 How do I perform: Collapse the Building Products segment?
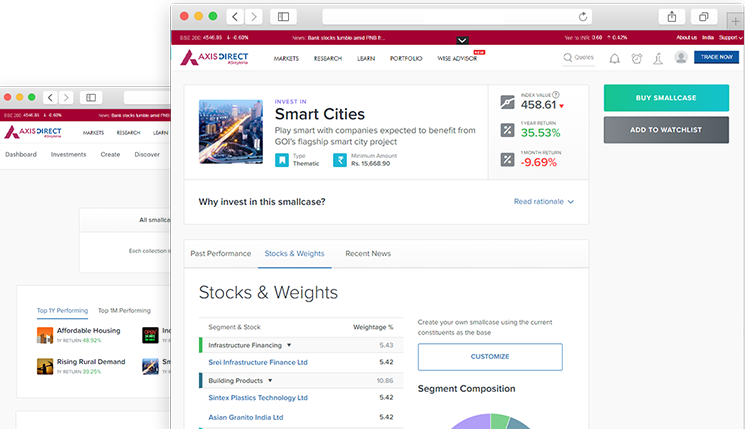click(270, 381)
